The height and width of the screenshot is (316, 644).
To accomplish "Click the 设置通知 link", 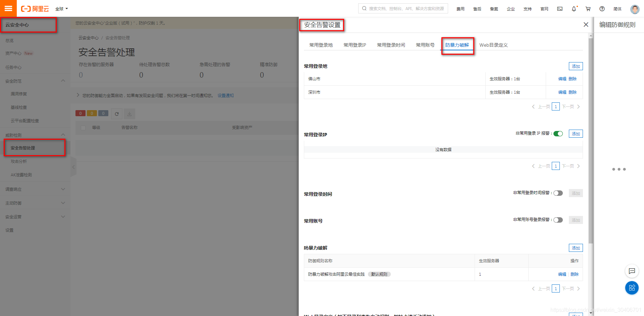I will (x=225, y=96).
